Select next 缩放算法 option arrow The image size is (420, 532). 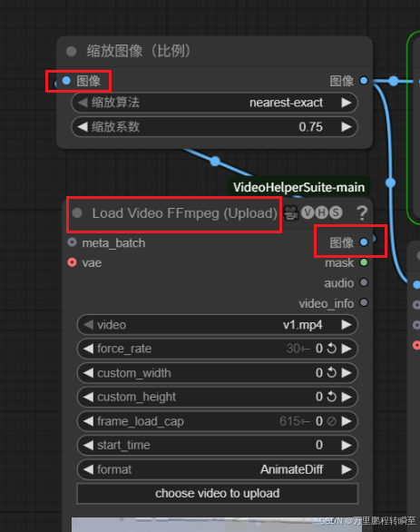pyautogui.click(x=347, y=103)
